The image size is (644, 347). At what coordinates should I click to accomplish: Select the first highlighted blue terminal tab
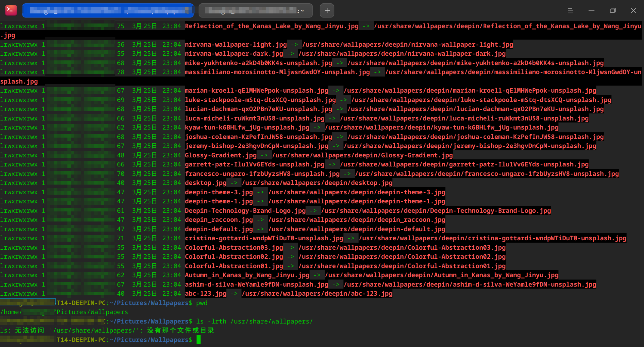pos(108,11)
